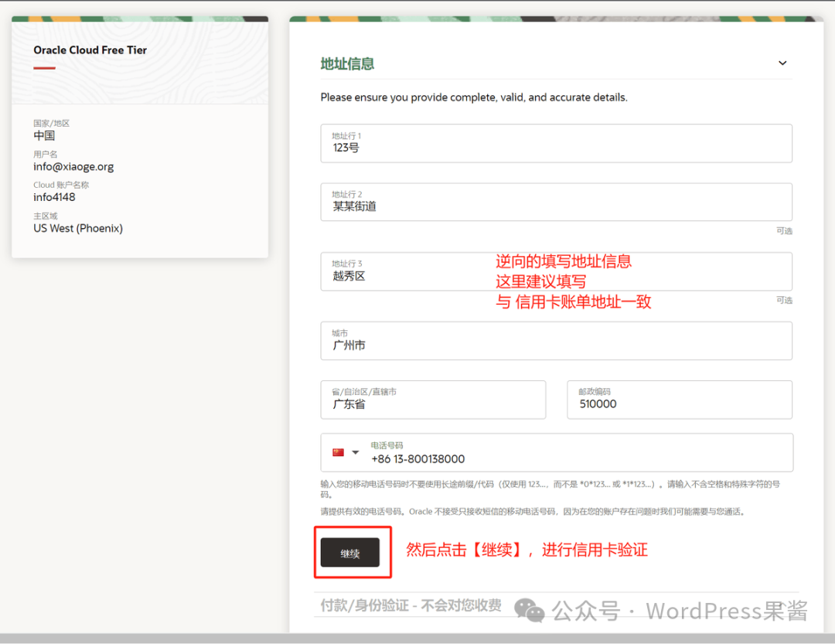Click the 省/自治区/直辖市 field

click(433, 400)
